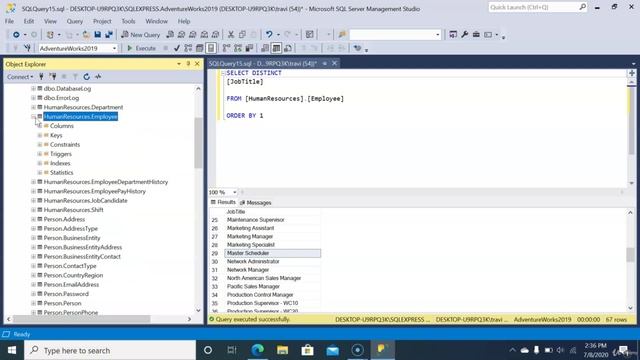Click the Disconnect icon in Object Explorer
The image size is (640, 360).
[x=53, y=77]
